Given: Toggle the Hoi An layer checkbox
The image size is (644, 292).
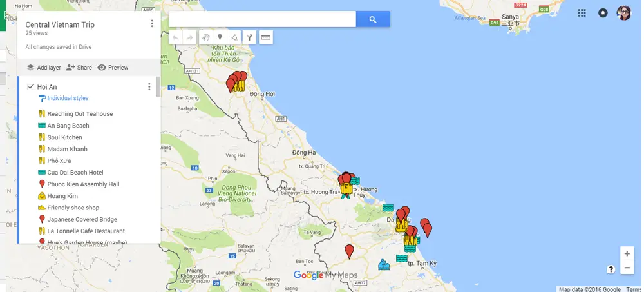Looking at the screenshot, I should click(30, 87).
